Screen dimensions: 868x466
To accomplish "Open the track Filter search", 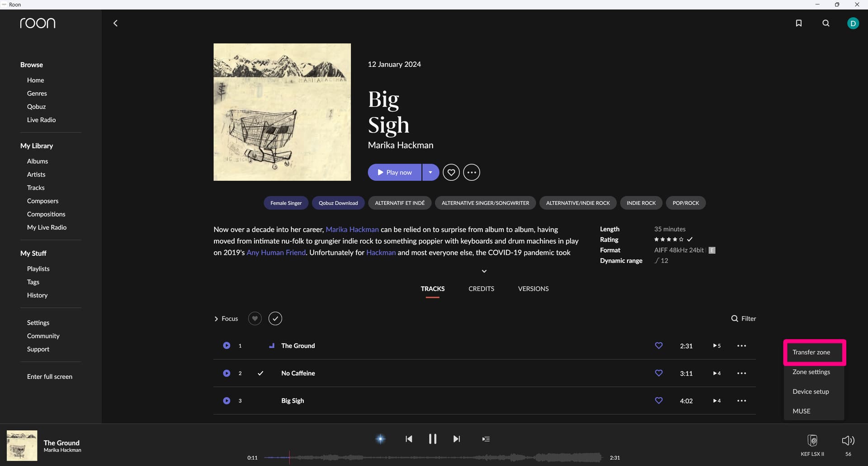I will point(743,319).
